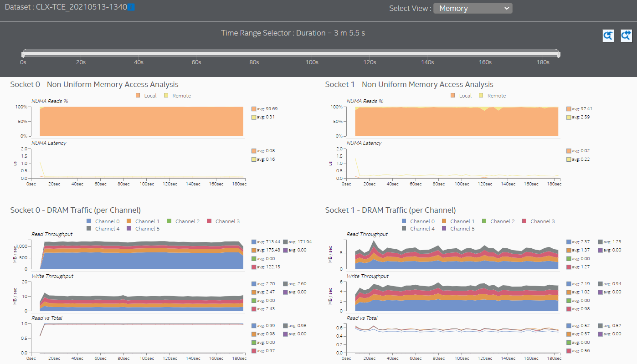
Task: Toggle Channel 2 series in Socket 0 DRAM legend
Action: (170, 221)
